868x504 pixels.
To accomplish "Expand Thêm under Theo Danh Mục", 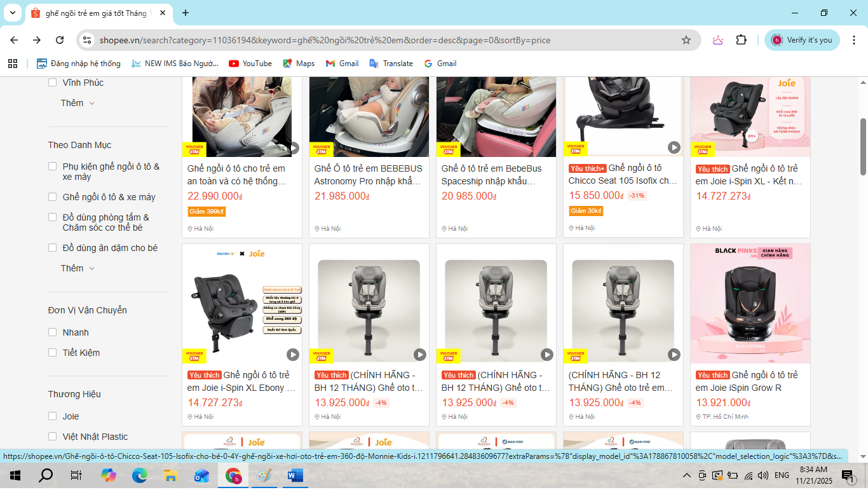I will pyautogui.click(x=78, y=268).
